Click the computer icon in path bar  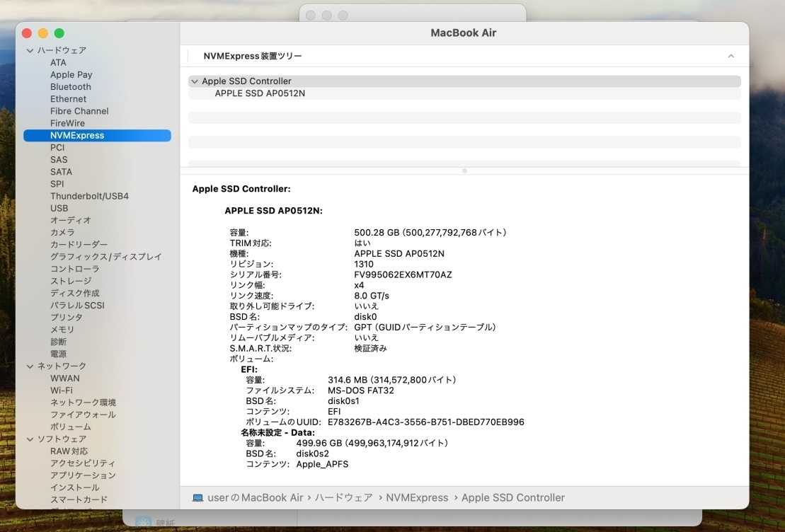(x=197, y=498)
